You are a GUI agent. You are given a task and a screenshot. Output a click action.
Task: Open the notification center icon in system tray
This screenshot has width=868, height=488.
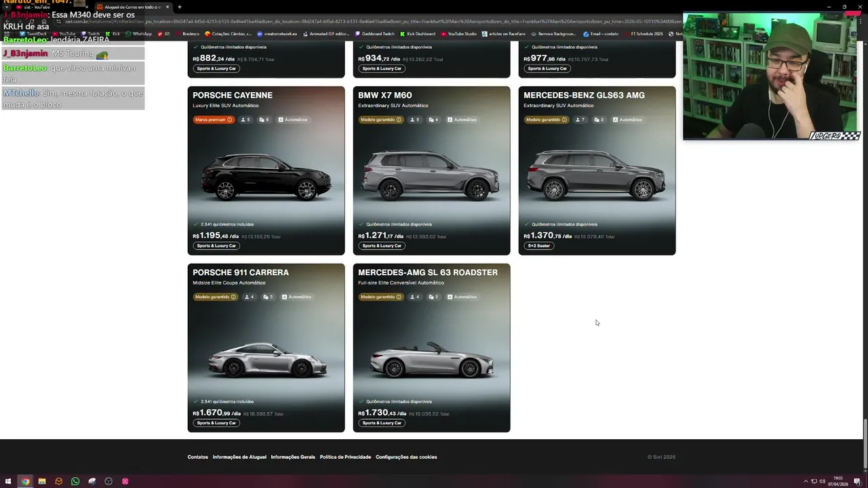point(857,481)
